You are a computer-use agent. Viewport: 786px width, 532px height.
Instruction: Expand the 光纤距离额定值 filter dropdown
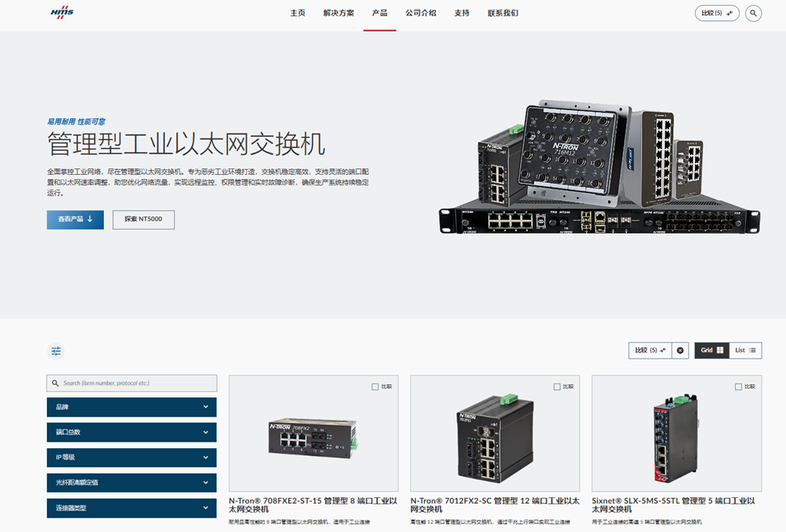(132, 483)
